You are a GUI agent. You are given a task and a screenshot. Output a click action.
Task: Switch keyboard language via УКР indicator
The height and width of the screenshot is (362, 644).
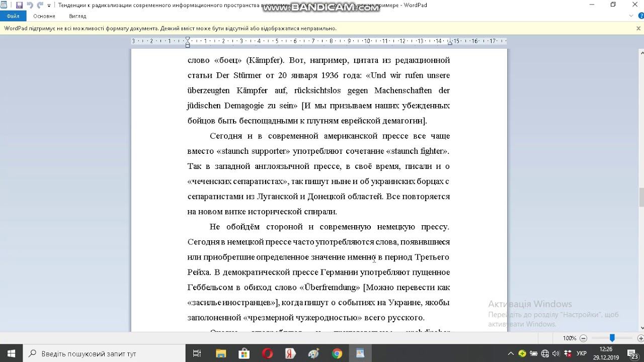click(x=581, y=353)
